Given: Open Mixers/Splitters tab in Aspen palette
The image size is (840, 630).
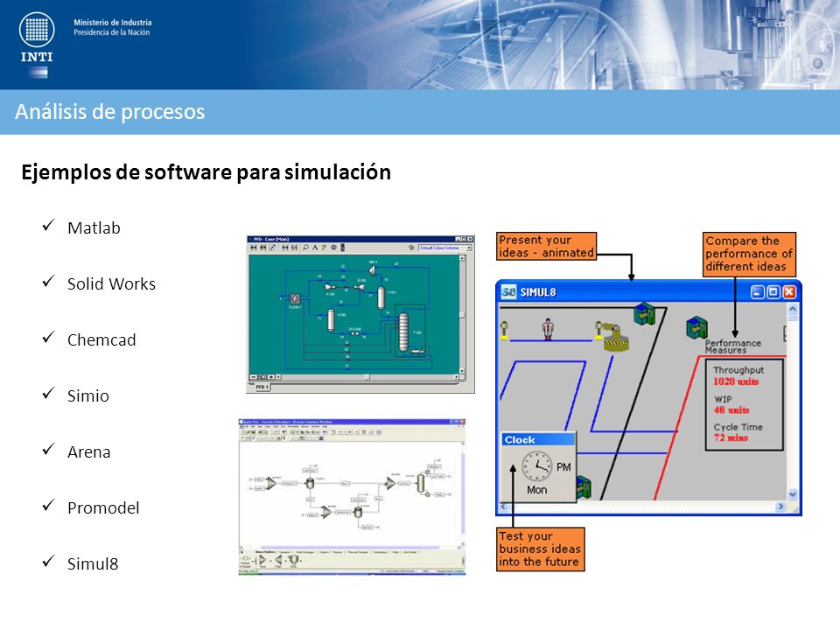Looking at the screenshot, I should [x=266, y=552].
